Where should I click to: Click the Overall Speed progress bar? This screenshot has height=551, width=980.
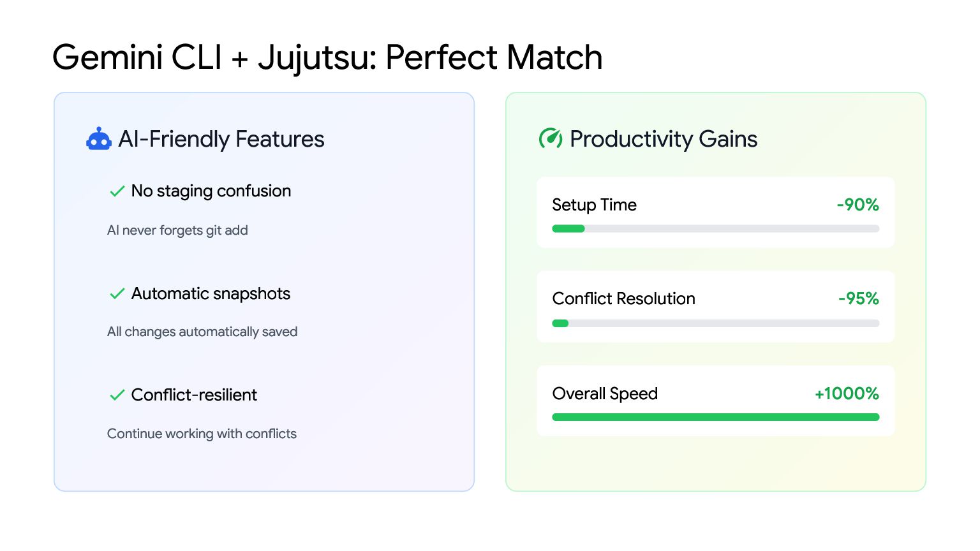pos(716,417)
